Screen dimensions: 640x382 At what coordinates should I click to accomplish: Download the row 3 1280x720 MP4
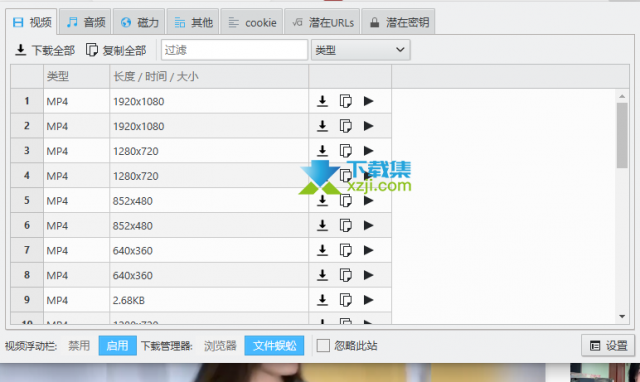coord(322,151)
